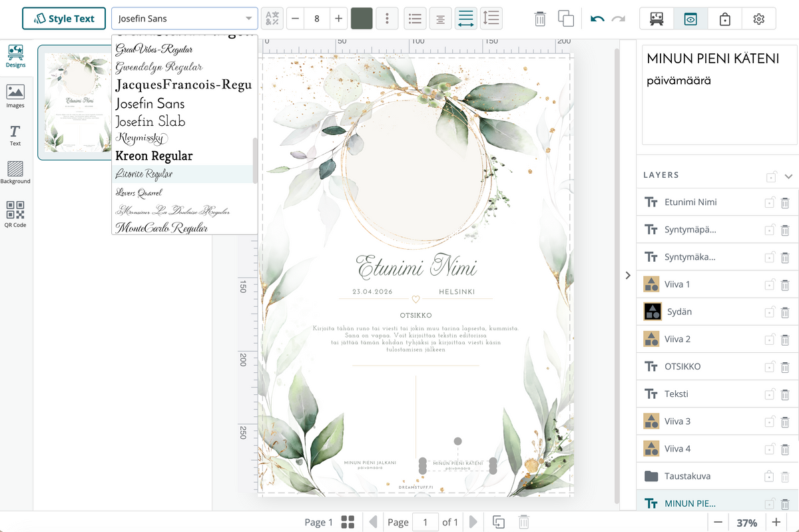Open the settings gear

coord(759,19)
